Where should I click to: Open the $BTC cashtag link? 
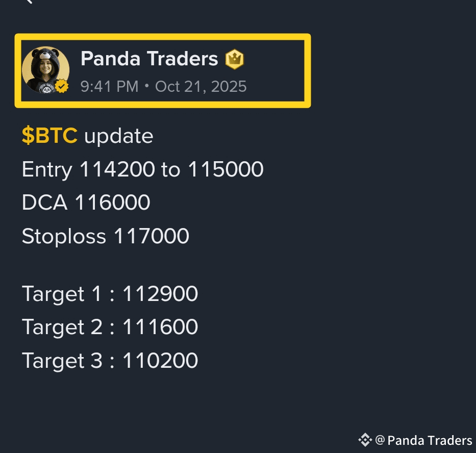tap(49, 135)
